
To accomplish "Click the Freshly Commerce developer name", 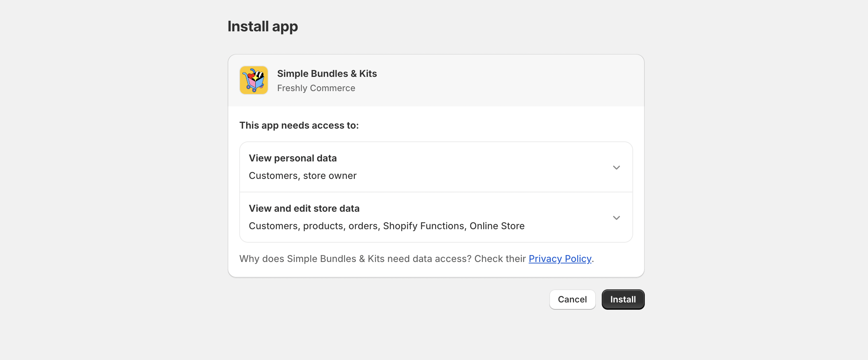I will [316, 88].
